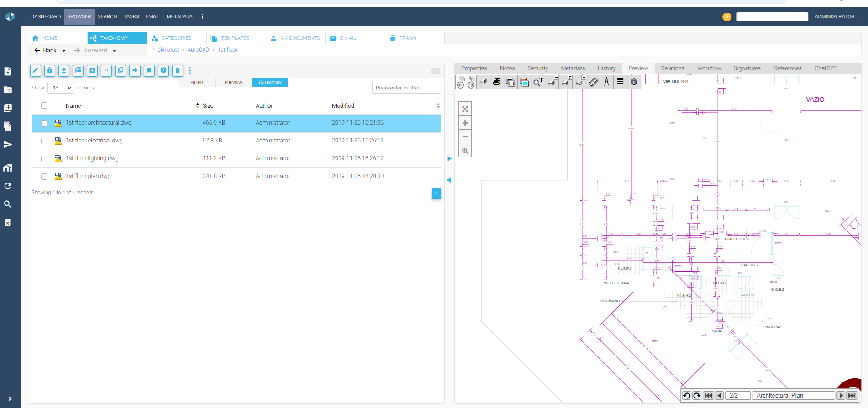Click the lock document icon
Image resolution: width=868 pixels, height=408 pixels.
tap(50, 70)
